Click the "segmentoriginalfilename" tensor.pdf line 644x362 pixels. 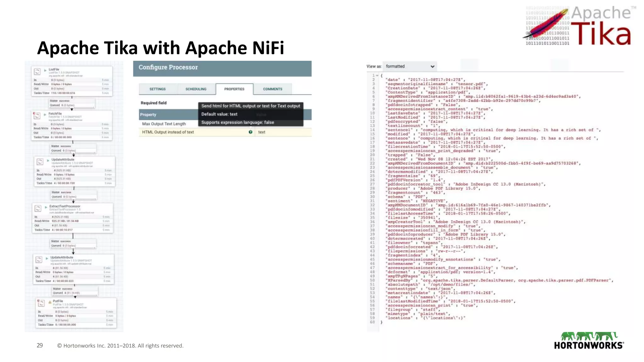coord(436,84)
